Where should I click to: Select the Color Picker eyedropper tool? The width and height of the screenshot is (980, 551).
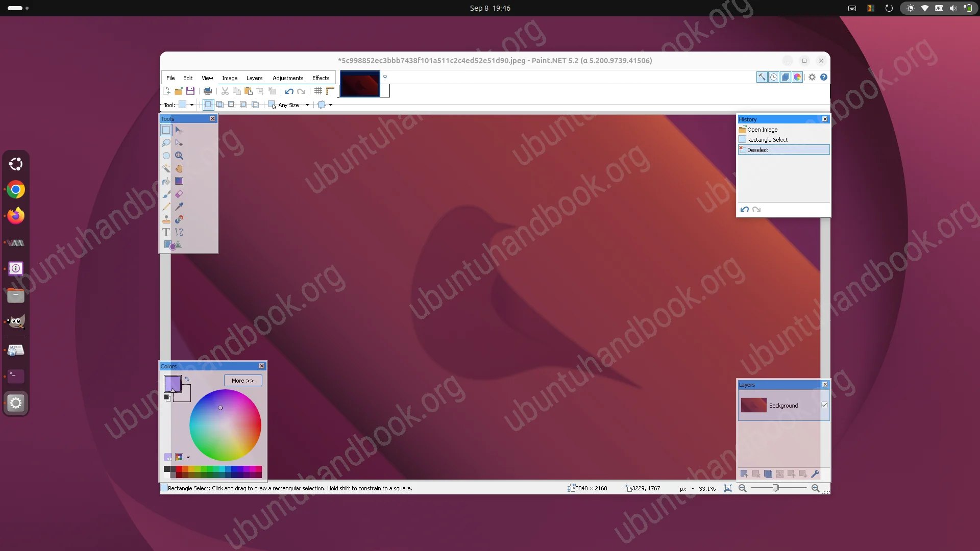coord(179,207)
